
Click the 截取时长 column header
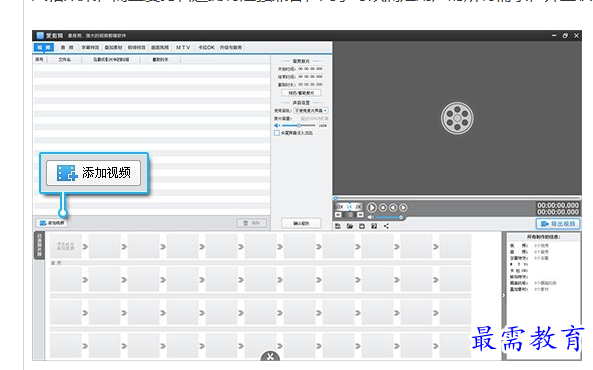160,60
